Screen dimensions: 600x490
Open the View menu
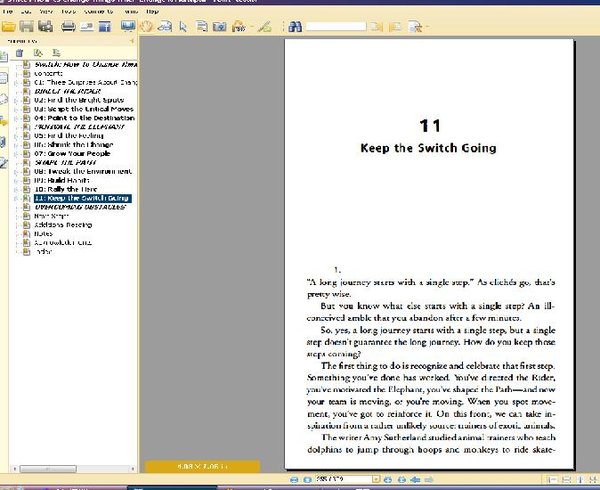coord(46,12)
